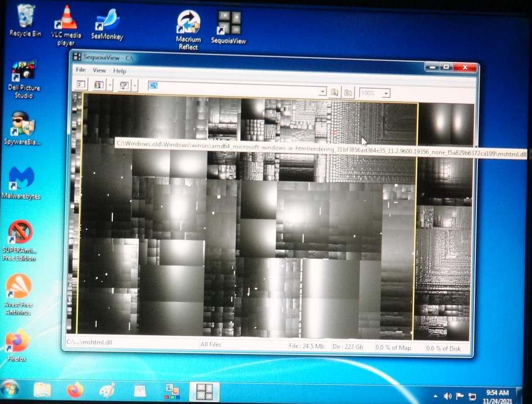Select the SUPERAntiSpyware Free Edition desktop icon
532x404 pixels.
point(19,240)
